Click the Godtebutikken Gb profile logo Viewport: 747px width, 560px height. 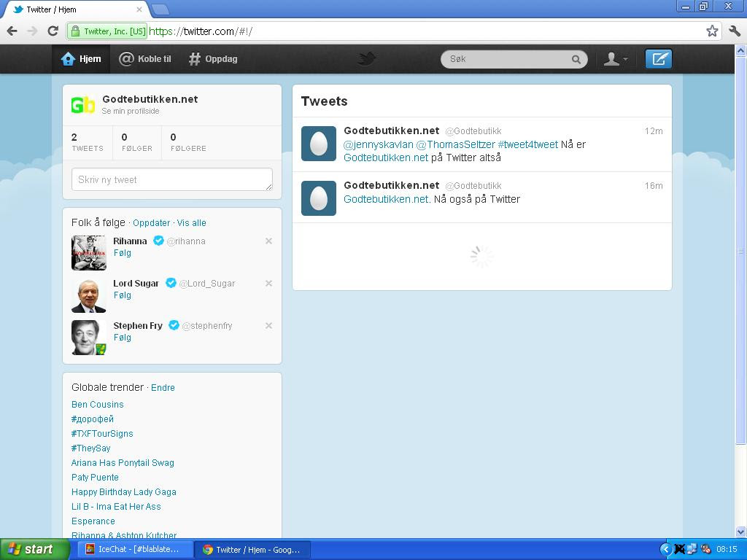[83, 105]
